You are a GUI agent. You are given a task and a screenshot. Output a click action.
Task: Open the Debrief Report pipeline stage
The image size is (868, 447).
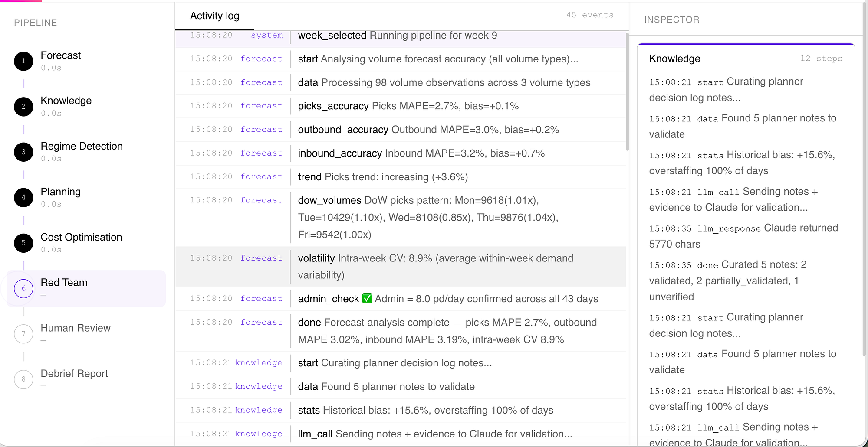click(x=86, y=379)
